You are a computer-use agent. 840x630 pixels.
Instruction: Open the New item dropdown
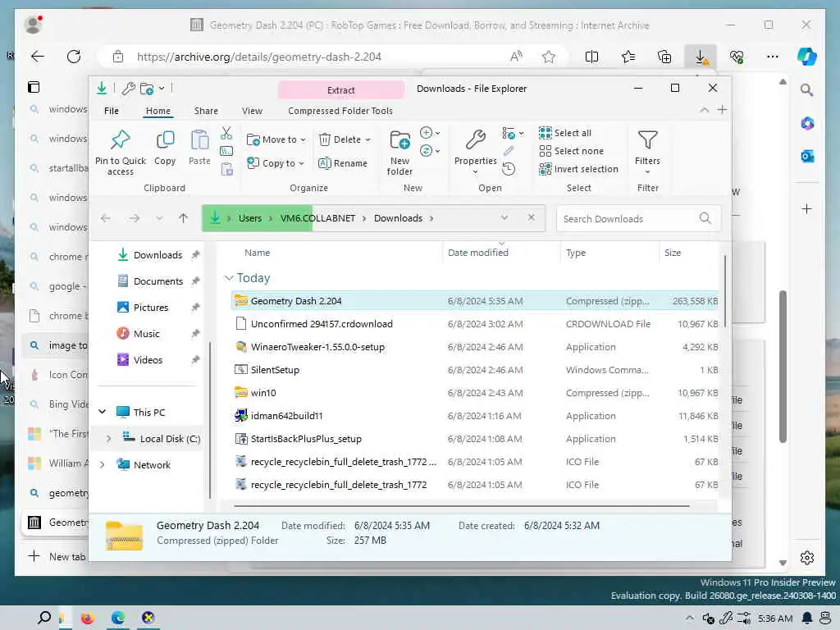pyautogui.click(x=430, y=133)
